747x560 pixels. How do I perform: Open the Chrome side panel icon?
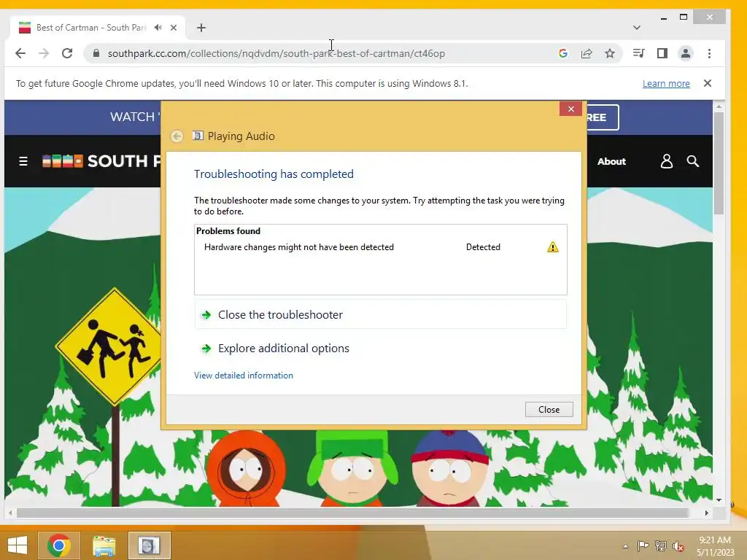[x=662, y=53]
